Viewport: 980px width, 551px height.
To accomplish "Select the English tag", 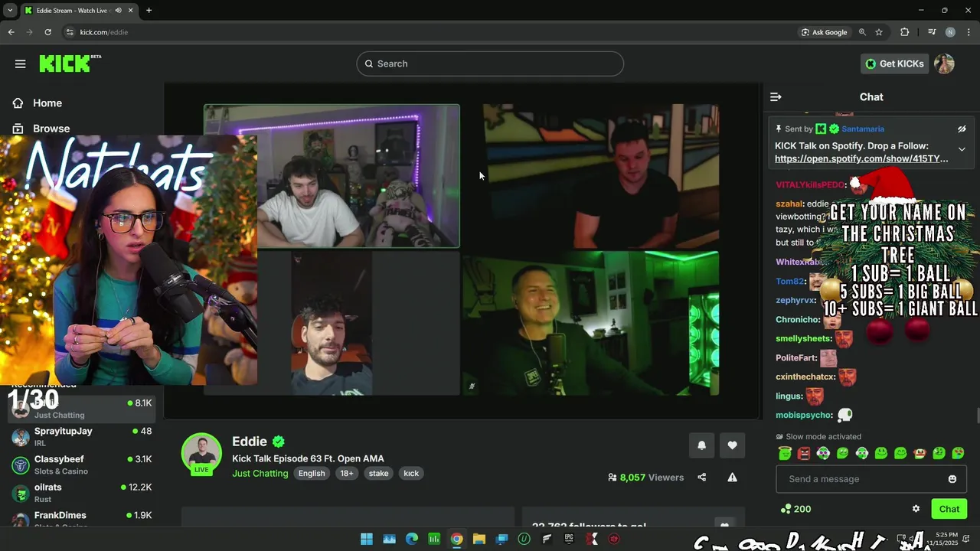I will point(312,473).
